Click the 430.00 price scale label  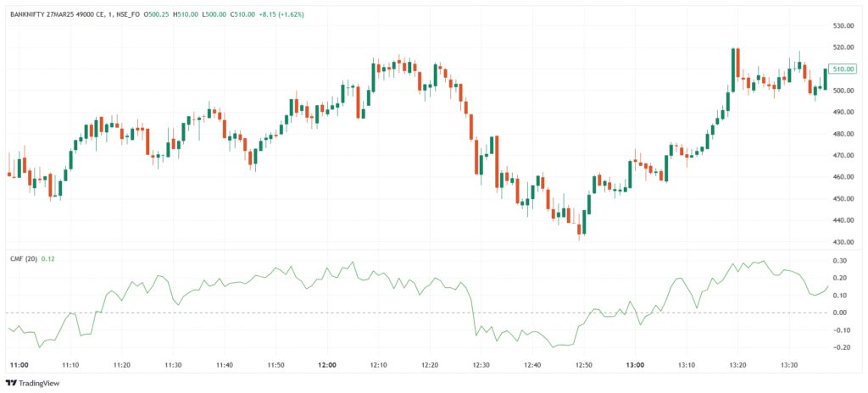(843, 242)
